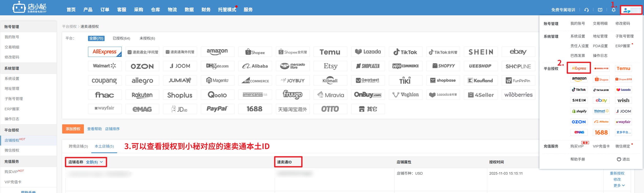The width and height of the screenshot is (644, 193).
Task: Click the 店小秘 robot logo
Action: tap(29, 7)
